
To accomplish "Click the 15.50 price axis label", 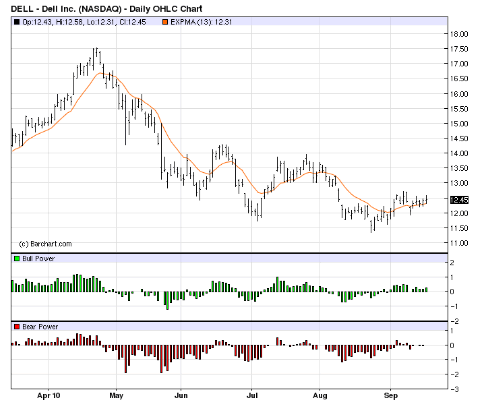I will coord(459,109).
